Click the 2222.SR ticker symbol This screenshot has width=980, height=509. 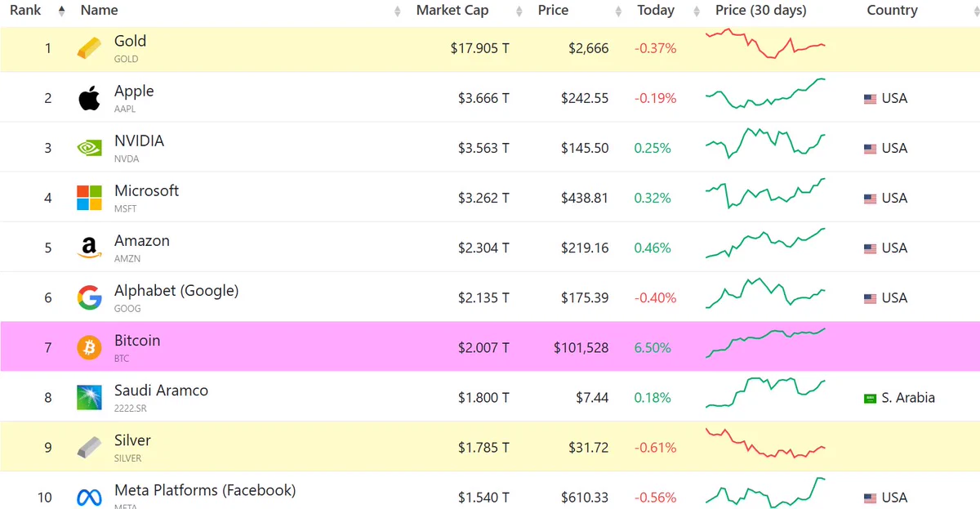tap(131, 409)
